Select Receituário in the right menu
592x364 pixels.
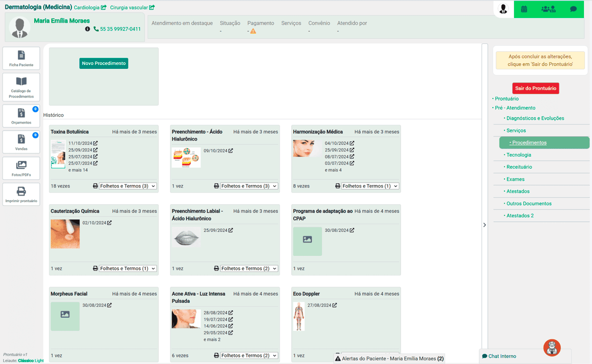pyautogui.click(x=519, y=167)
